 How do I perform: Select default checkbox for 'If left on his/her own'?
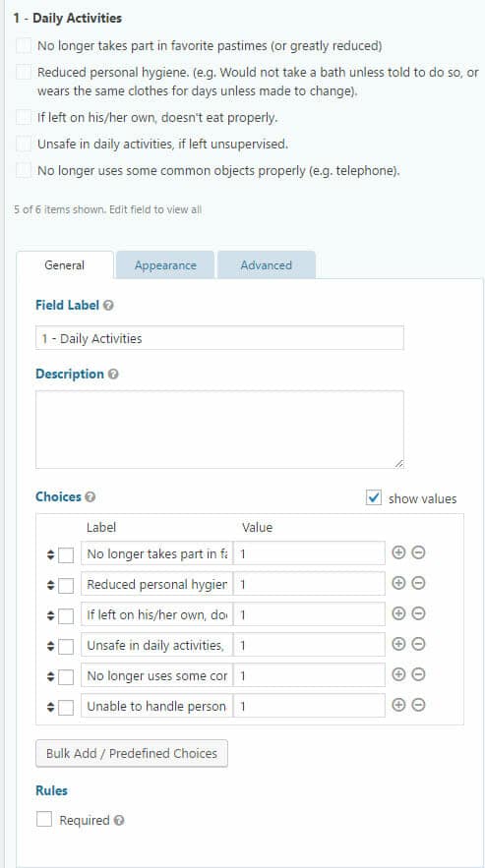[66, 615]
